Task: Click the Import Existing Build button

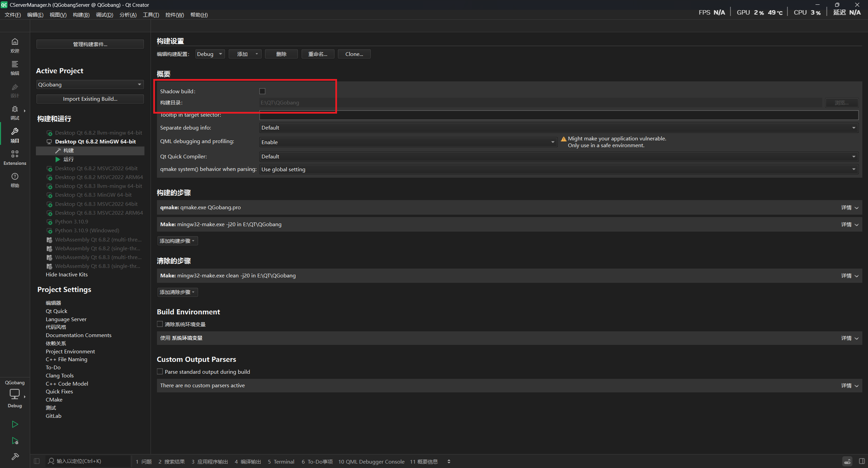Action: coord(90,99)
